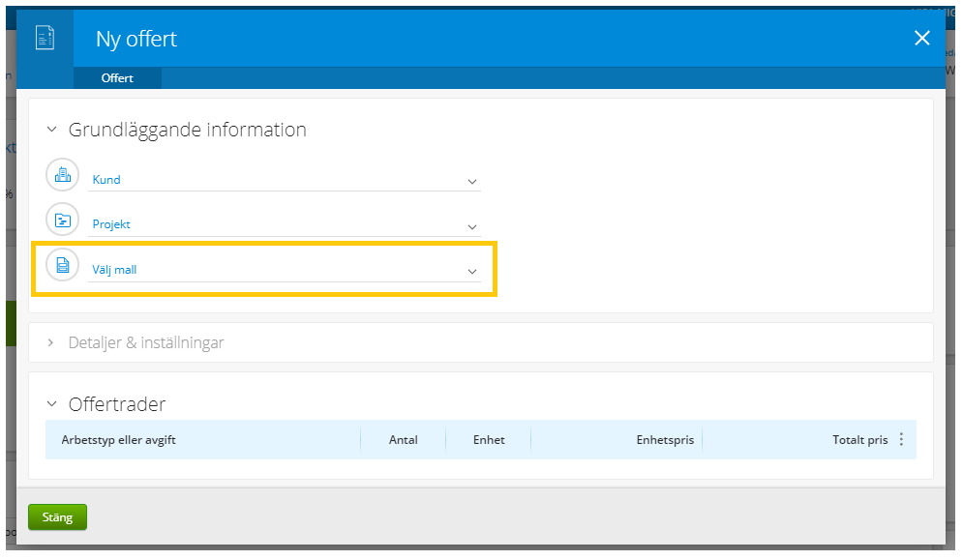Viewport: 963px width, 560px height.
Task: Close the Ny offert dialog with X
Action: (x=921, y=38)
